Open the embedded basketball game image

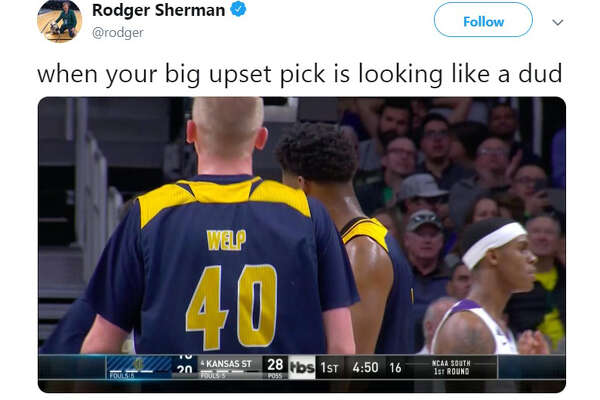(302, 244)
